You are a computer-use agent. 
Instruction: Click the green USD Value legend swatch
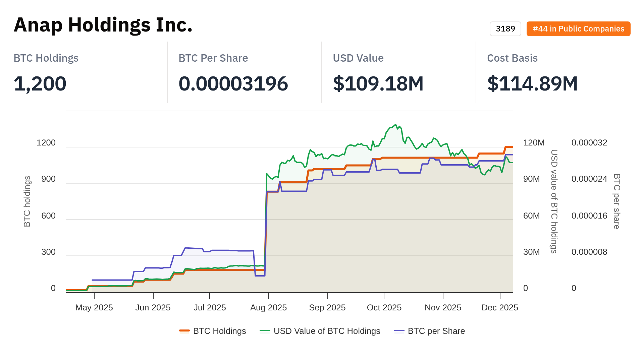tap(265, 331)
